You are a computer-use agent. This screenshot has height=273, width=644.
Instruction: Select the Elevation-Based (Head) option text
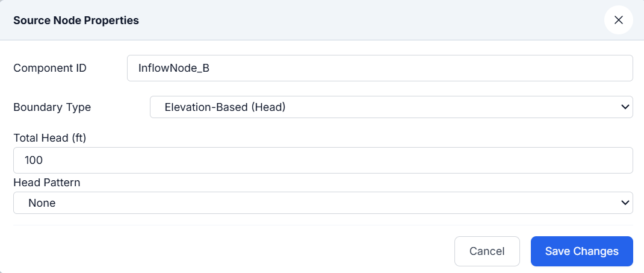point(225,107)
